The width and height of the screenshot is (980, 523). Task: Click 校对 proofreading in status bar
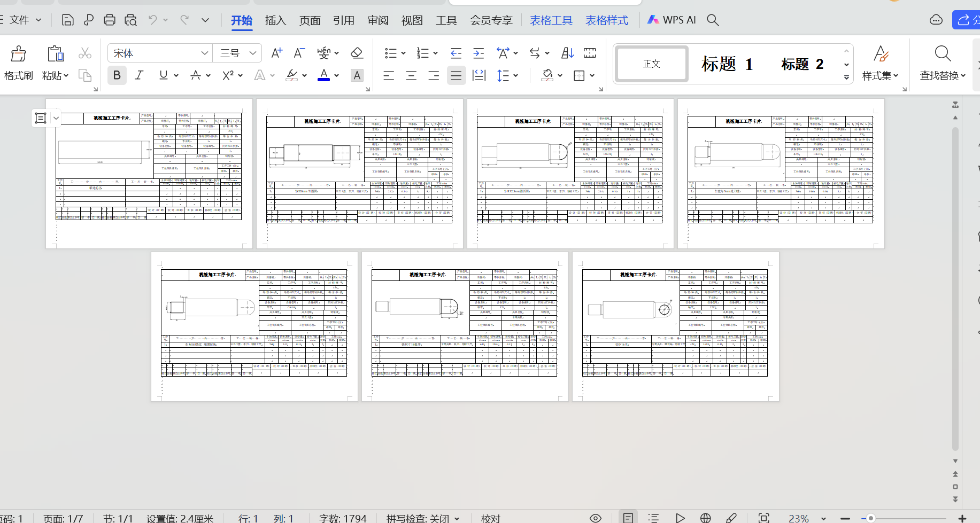point(491,518)
